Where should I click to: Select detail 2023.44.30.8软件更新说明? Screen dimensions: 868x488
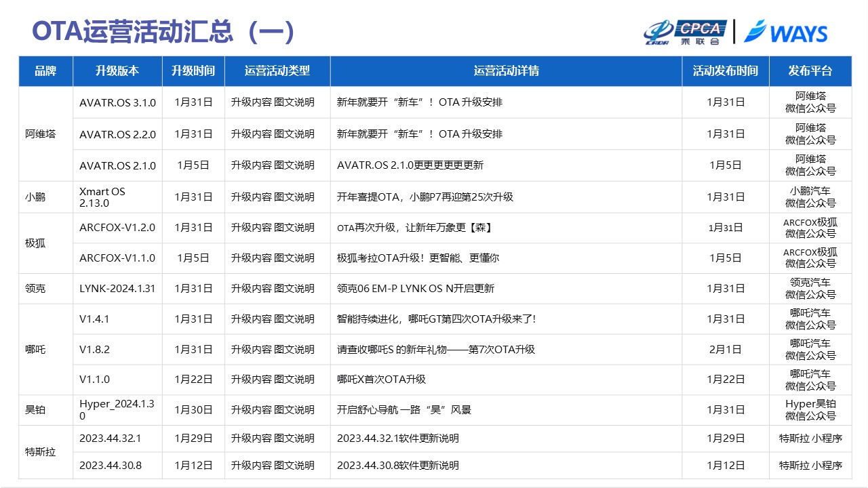[x=398, y=466]
